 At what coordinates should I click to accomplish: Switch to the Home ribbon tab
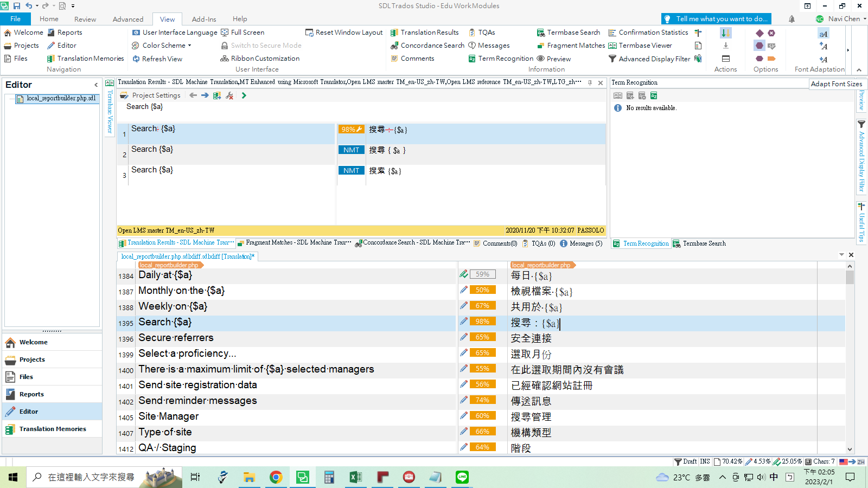pos(49,18)
